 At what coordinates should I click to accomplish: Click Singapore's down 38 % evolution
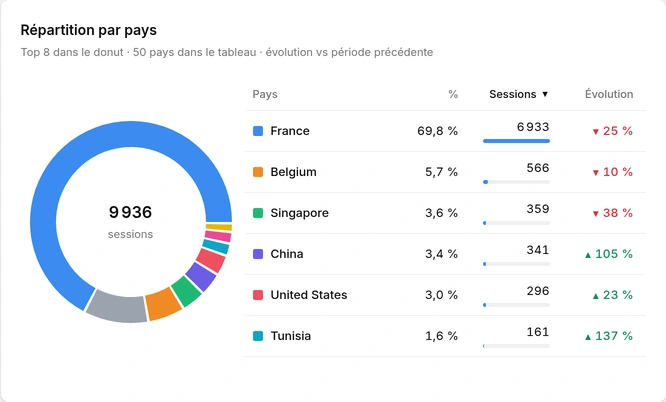click(x=612, y=213)
